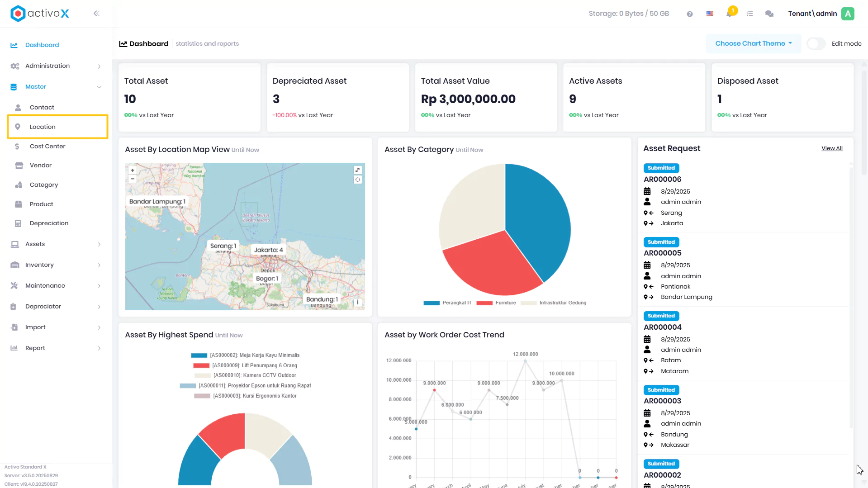Open the Tenant\admin user profile
This screenshot has height=488, width=868.
821,14
